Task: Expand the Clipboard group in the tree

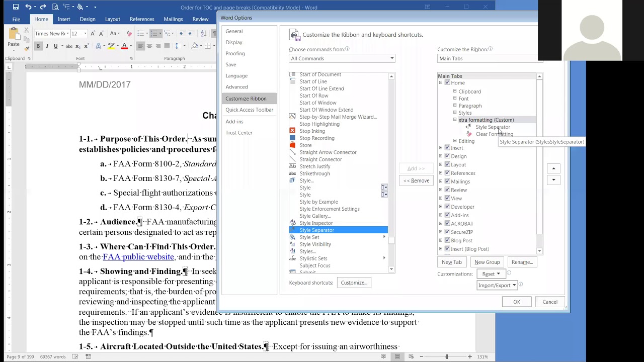Action: [x=455, y=92]
